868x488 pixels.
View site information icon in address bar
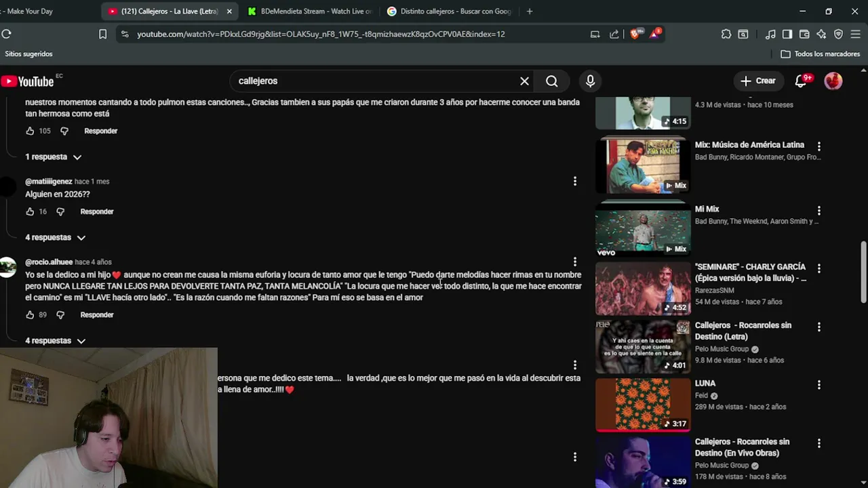[x=124, y=34]
